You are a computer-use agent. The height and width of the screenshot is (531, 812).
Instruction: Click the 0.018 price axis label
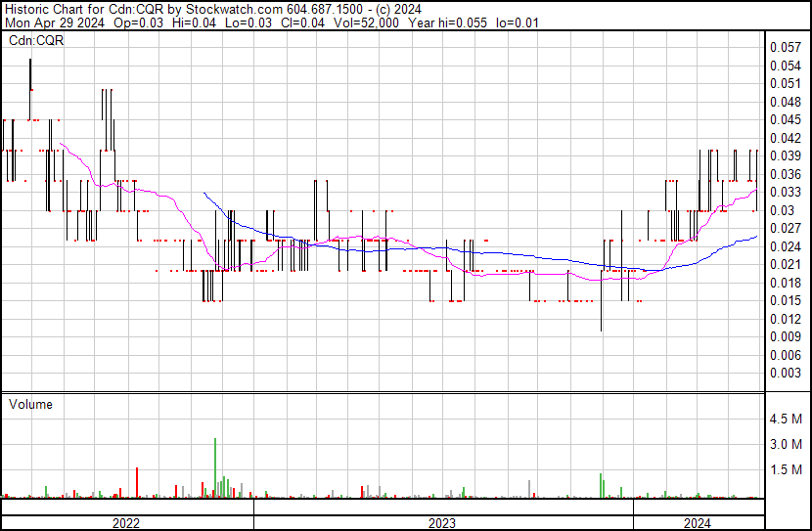[785, 283]
